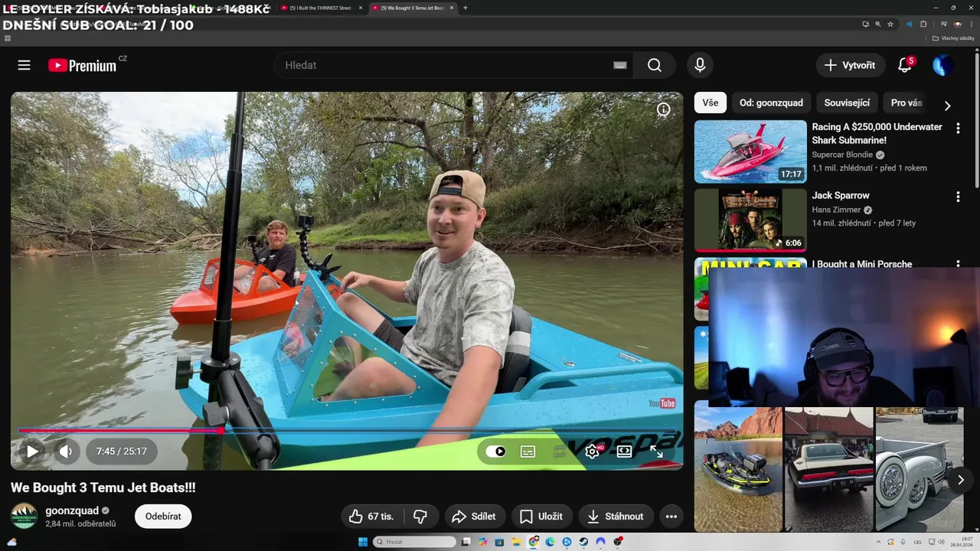Open I Bought a Mini Porsche video title
Screen dimensions: 980x551
coord(862,264)
